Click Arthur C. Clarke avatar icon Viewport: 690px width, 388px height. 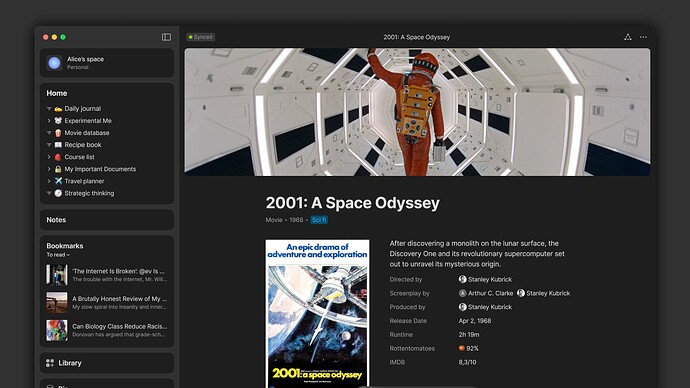(x=462, y=293)
